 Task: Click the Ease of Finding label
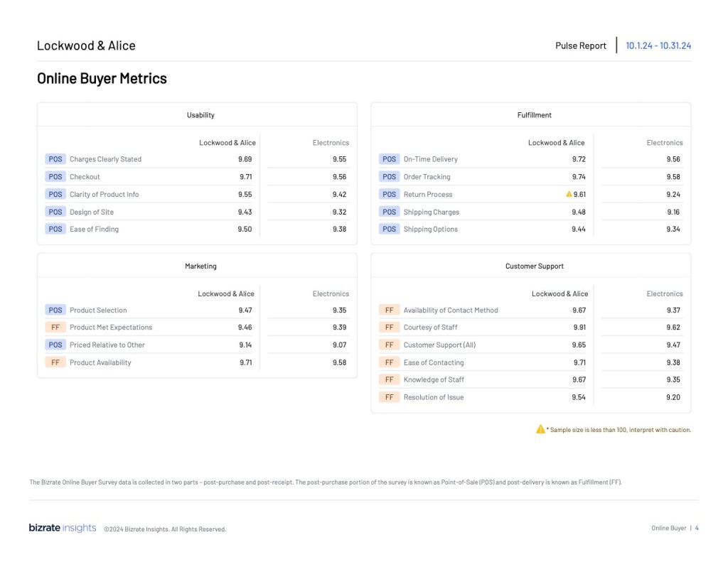95,229
